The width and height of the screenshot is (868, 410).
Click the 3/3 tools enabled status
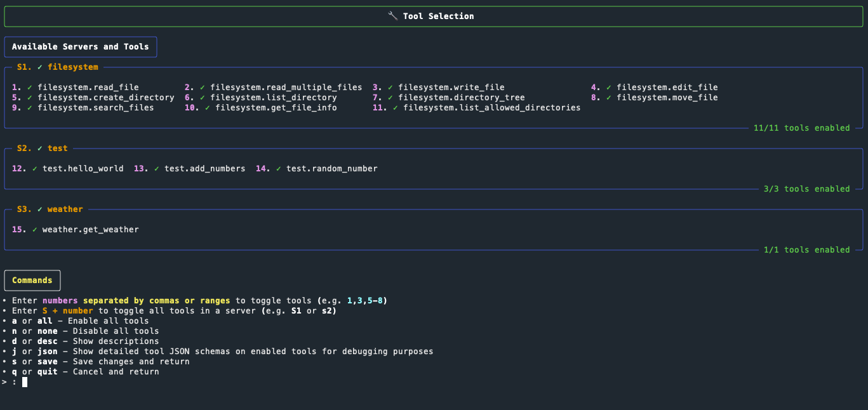(807, 189)
